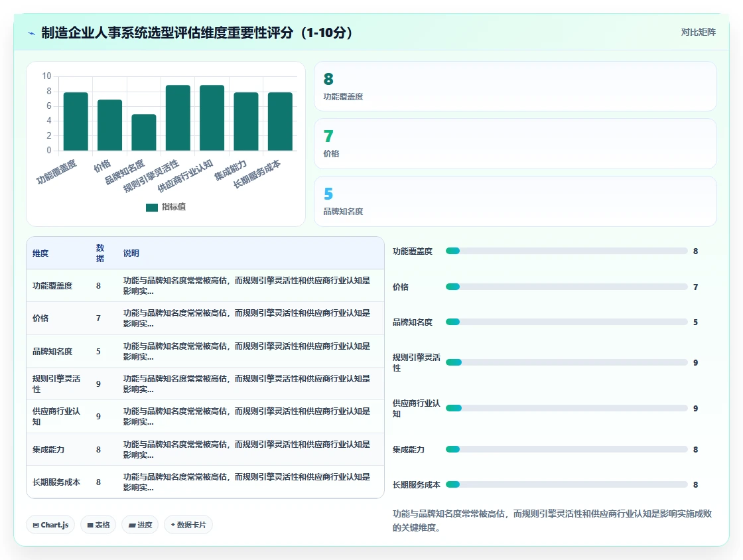743x560 pixels.
Task: Click the 集成能力 bar in the chart
Action: [246, 121]
